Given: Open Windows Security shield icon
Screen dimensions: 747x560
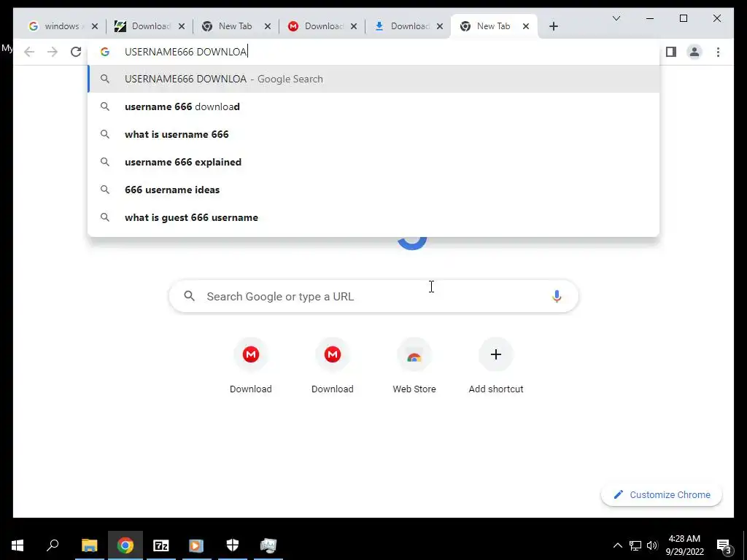Looking at the screenshot, I should pyautogui.click(x=233, y=545).
